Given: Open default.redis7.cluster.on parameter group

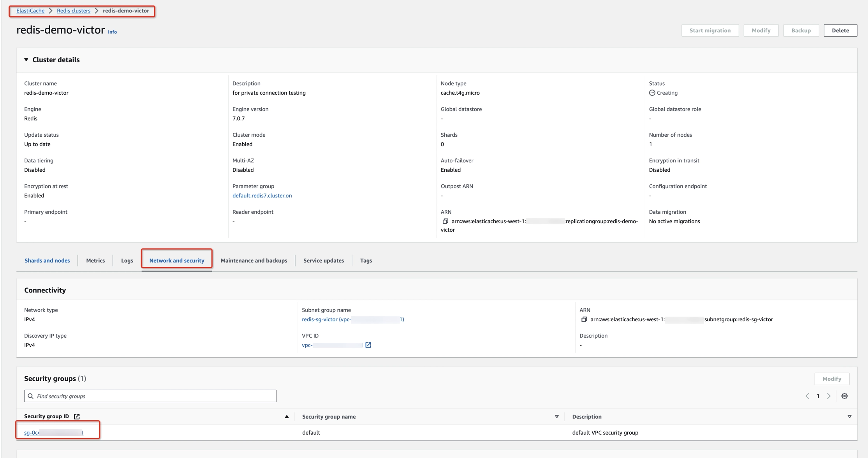Looking at the screenshot, I should pyautogui.click(x=262, y=196).
